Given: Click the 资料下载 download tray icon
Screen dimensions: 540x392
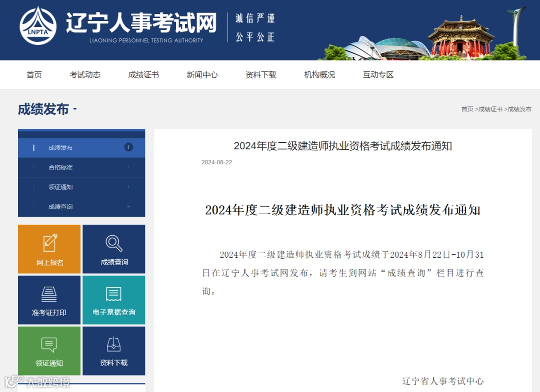Looking at the screenshot, I should (113, 344).
